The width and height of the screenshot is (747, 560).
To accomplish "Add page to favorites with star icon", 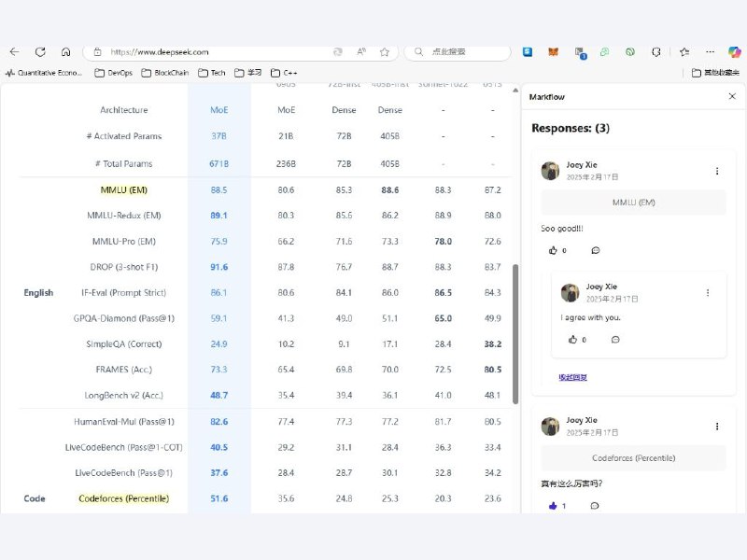I will [x=385, y=52].
